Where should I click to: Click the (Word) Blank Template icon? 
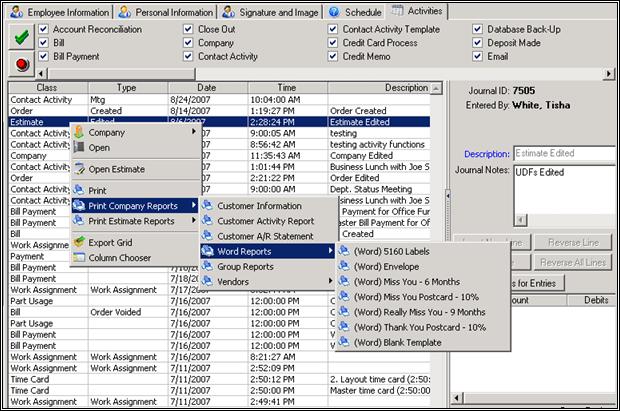tap(344, 342)
